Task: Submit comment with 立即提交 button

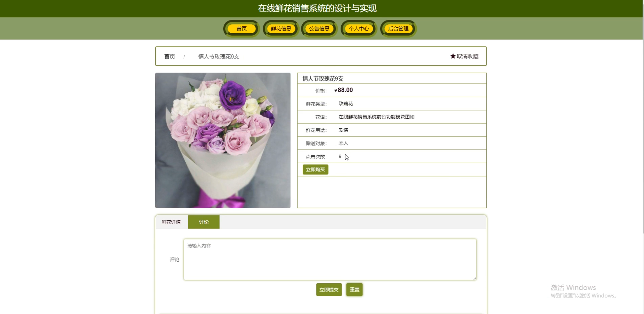Action: (329, 290)
